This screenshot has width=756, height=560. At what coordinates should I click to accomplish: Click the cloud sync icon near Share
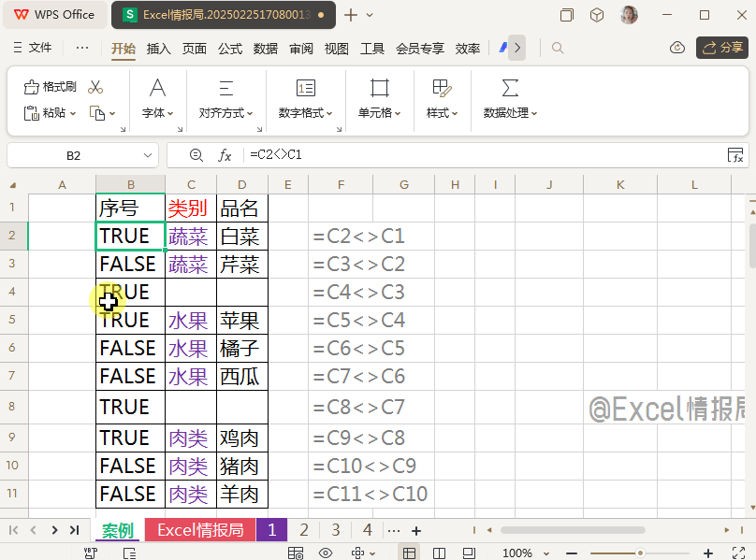[x=677, y=48]
